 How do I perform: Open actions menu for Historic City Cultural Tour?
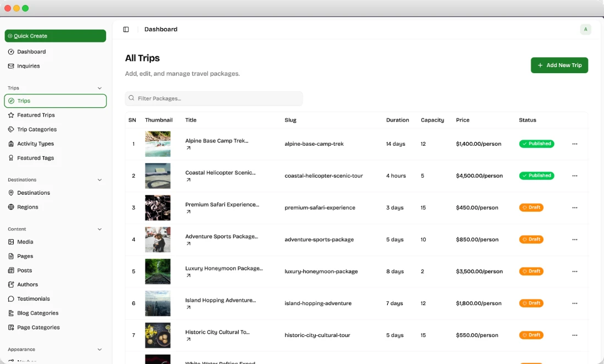(x=575, y=335)
